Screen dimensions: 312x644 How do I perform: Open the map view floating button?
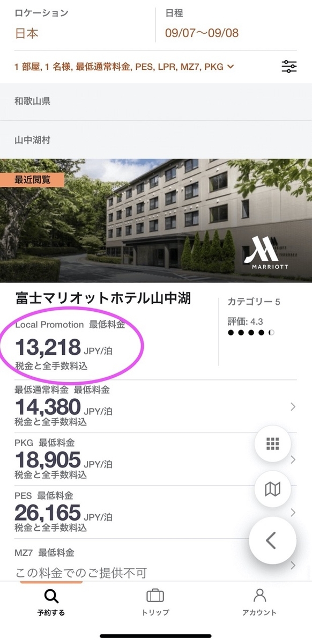(x=272, y=489)
